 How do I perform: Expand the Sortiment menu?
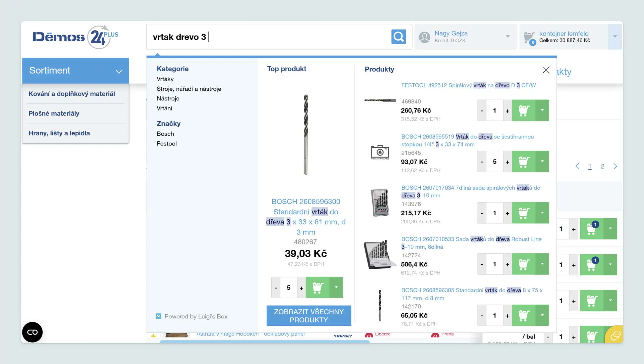pos(75,71)
